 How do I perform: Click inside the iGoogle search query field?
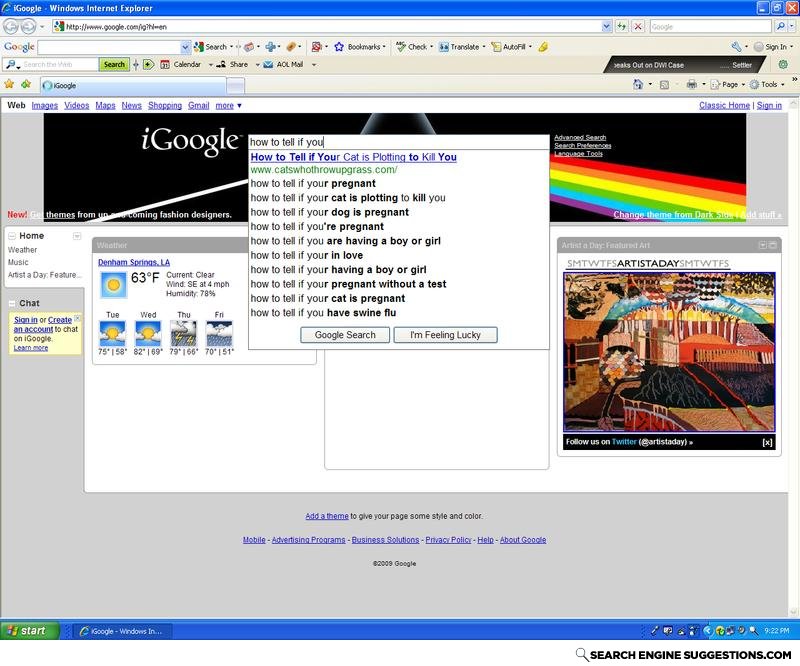click(x=398, y=142)
